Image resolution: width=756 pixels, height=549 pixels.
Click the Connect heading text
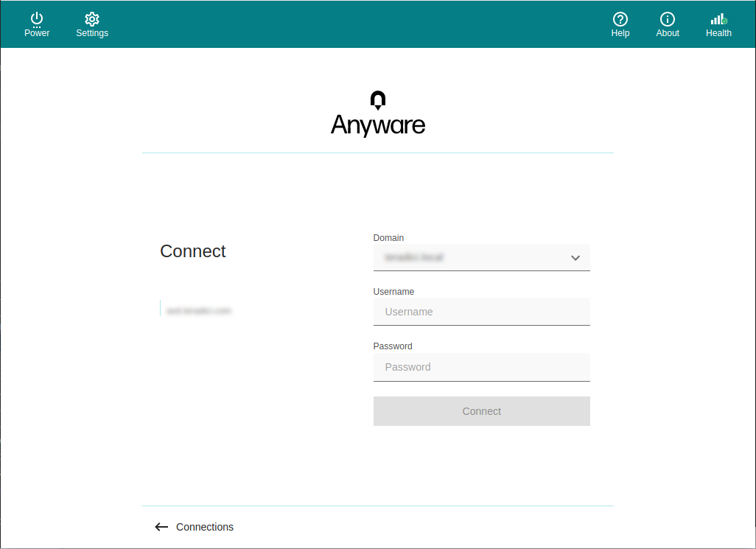(193, 251)
